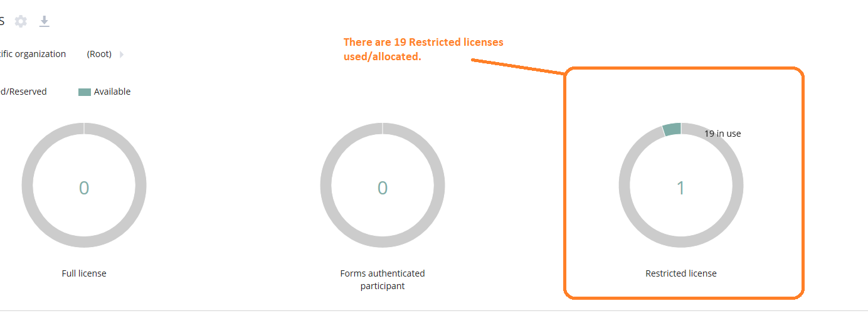The image size is (868, 328).
Task: Click the Full license caption
Action: (x=84, y=273)
